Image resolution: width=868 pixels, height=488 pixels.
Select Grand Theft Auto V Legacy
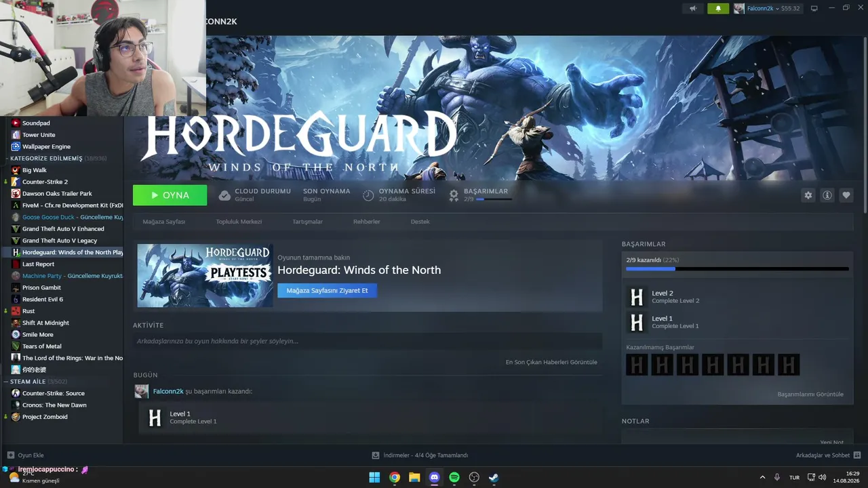point(60,241)
